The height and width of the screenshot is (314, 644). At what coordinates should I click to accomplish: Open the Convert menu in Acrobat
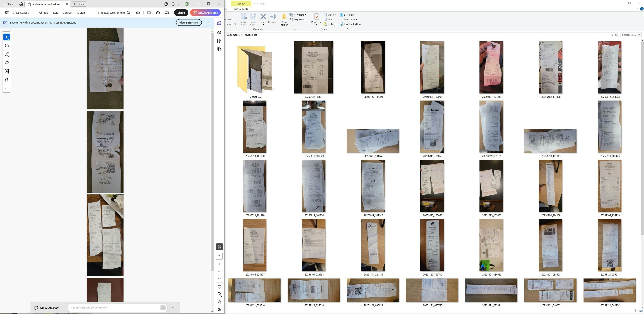tap(67, 13)
